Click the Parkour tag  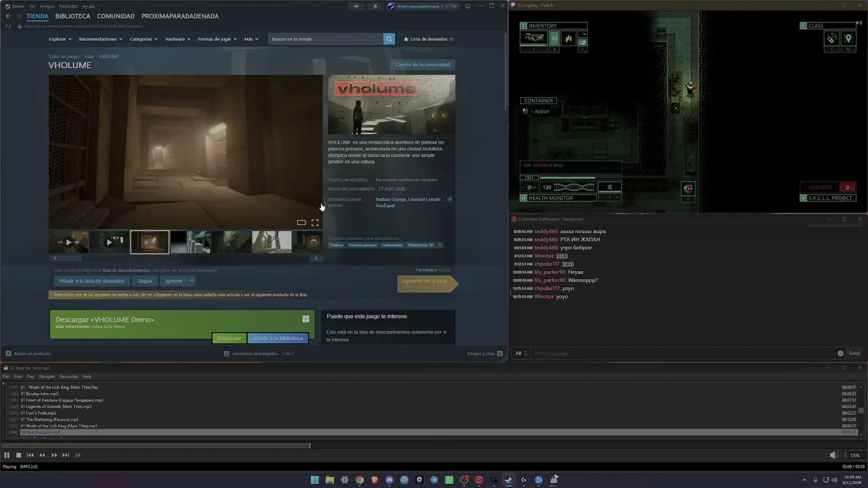coord(337,245)
